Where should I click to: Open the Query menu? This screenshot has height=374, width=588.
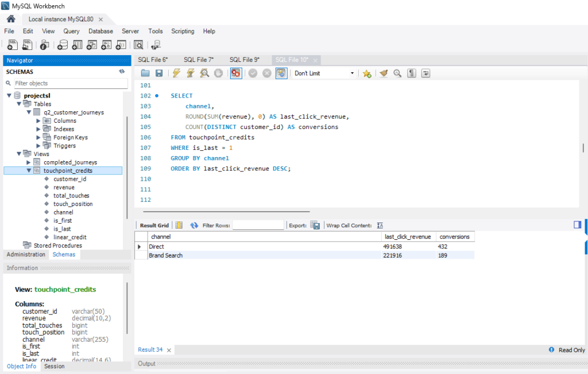[x=71, y=31]
